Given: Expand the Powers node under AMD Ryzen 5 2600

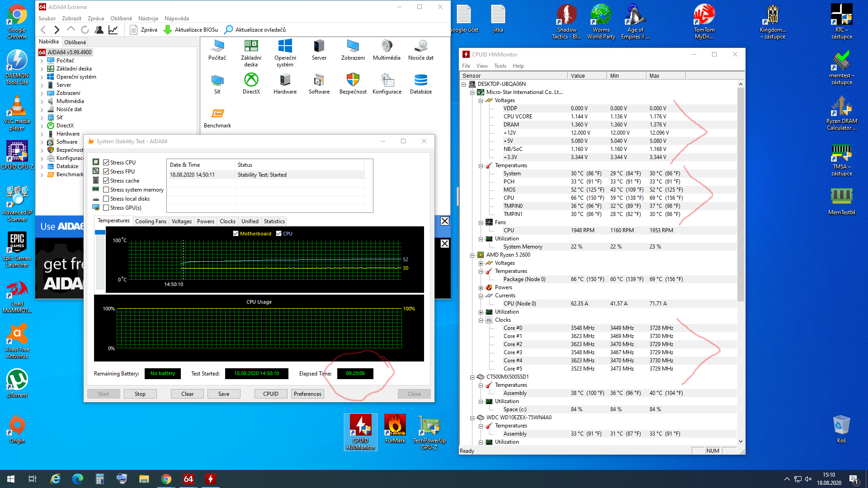Looking at the screenshot, I should tap(481, 287).
